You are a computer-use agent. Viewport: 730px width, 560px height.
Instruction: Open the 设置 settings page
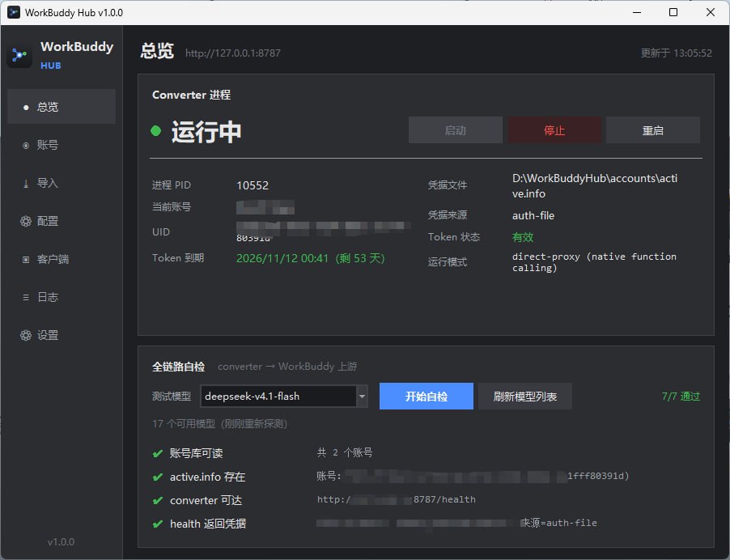62,335
